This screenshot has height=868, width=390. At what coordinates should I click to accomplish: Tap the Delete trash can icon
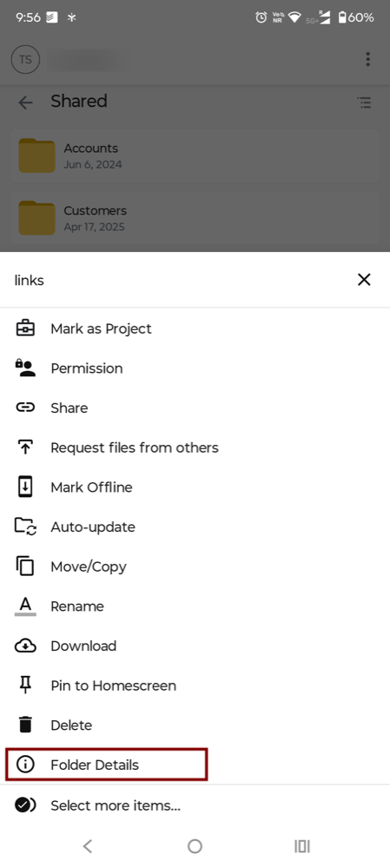tap(25, 726)
